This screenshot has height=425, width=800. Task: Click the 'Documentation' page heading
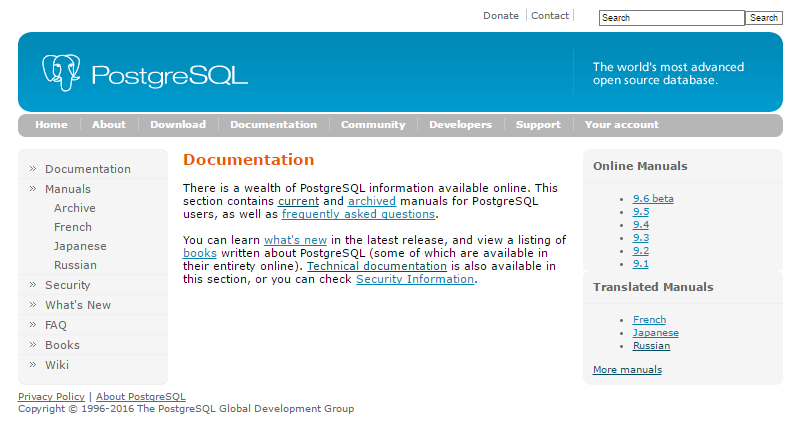click(x=248, y=160)
